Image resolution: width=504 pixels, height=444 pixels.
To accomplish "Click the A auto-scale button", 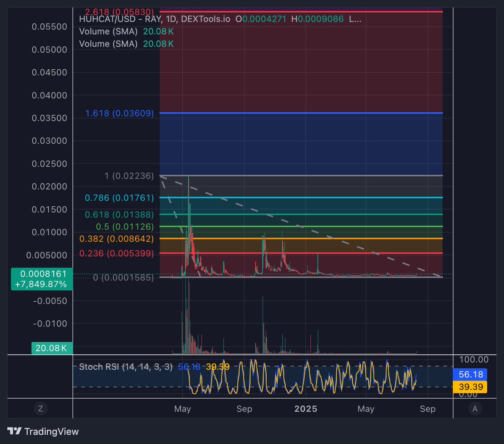I will pyautogui.click(x=475, y=409).
